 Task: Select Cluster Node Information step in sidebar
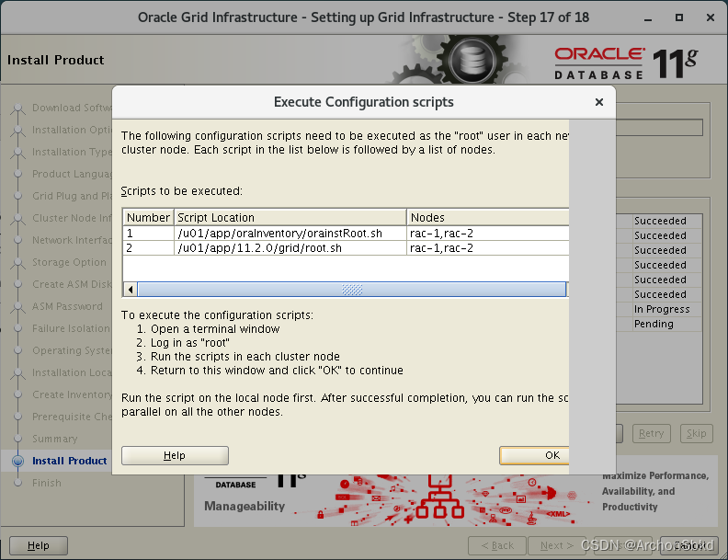72,218
